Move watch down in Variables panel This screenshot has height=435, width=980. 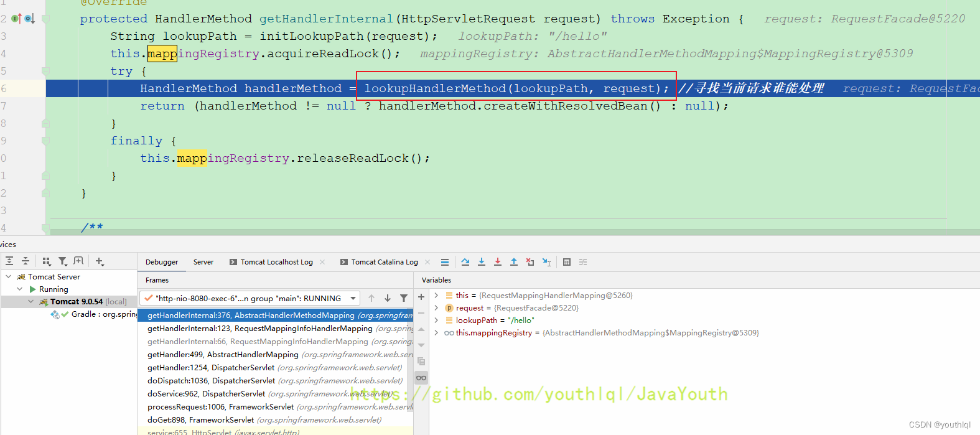coord(421,345)
